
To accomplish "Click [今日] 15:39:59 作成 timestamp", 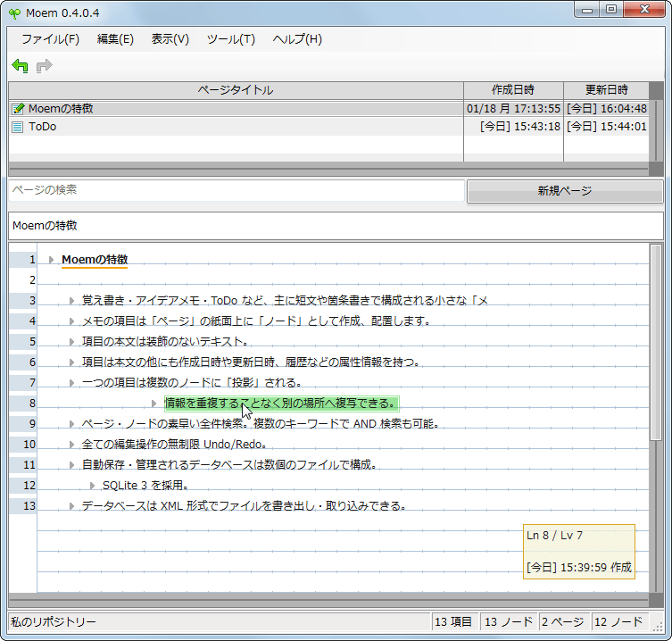I will [x=579, y=568].
